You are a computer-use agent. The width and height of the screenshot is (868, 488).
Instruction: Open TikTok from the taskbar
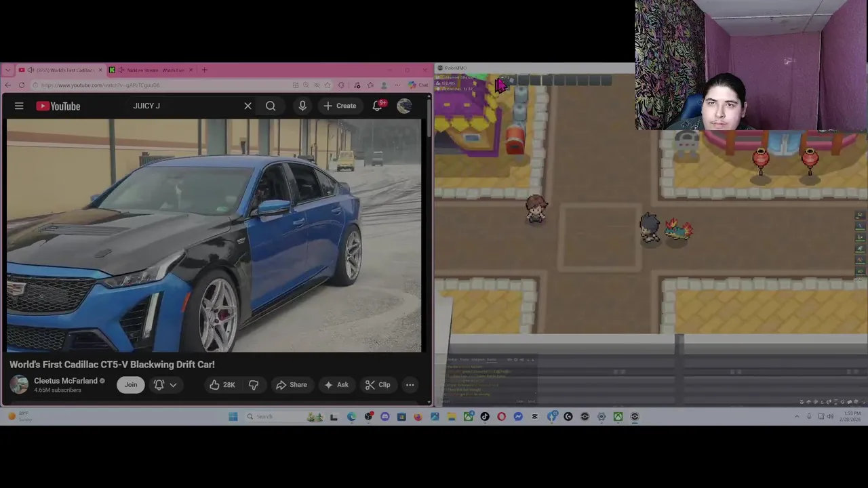485,416
